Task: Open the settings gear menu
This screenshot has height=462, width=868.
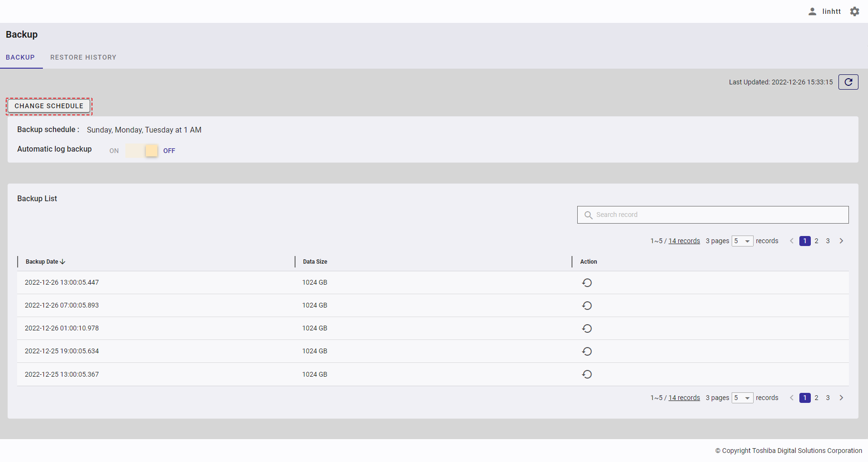Action: pyautogui.click(x=855, y=11)
